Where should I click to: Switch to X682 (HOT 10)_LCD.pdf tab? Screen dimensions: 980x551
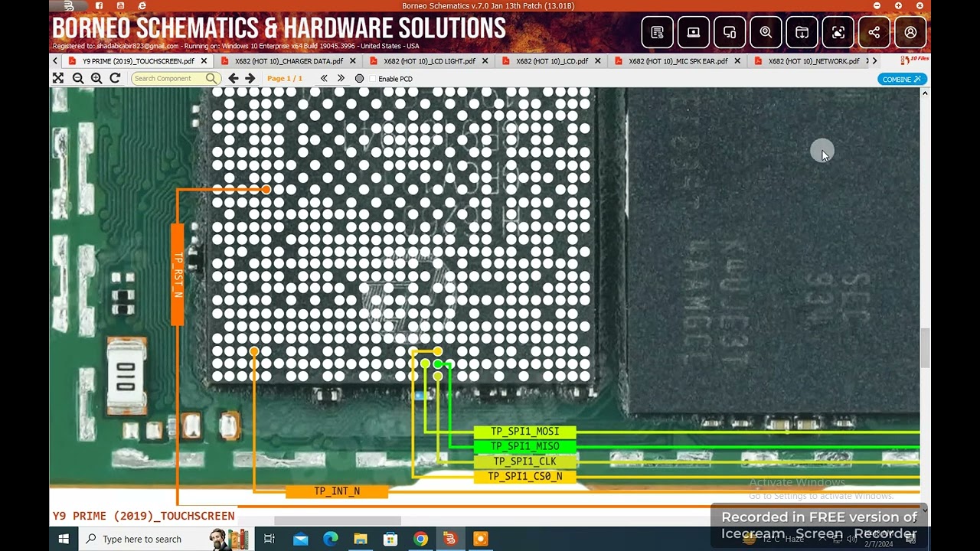(x=551, y=61)
